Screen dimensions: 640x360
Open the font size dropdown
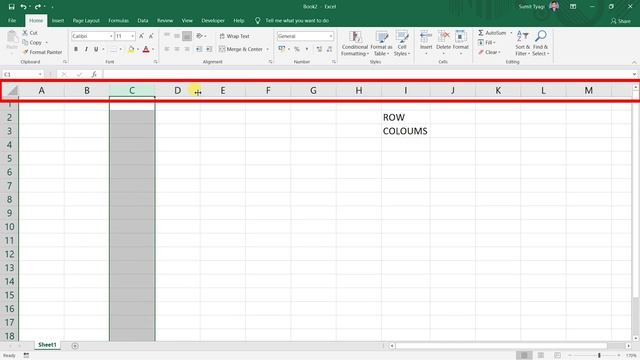(132, 36)
